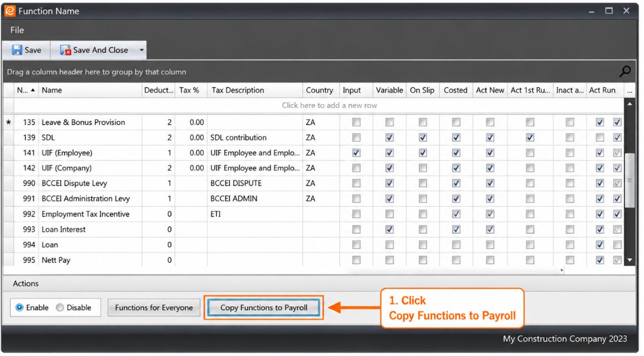The width and height of the screenshot is (644, 356).
Task: Select the 'SDL contribution' tax description cell
Action: coord(254,138)
